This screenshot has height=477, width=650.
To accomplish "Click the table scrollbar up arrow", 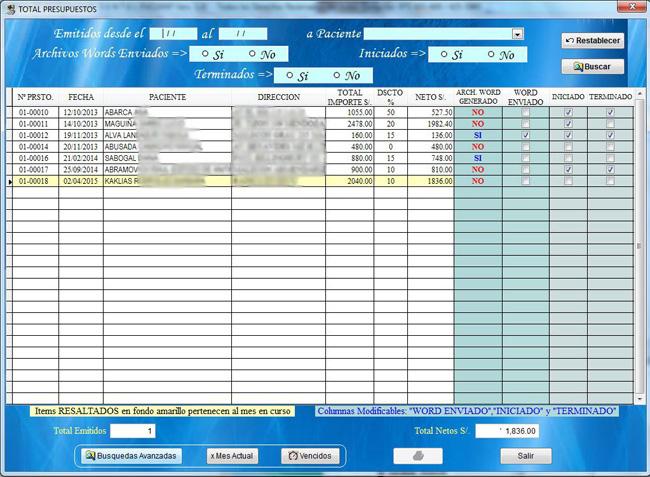I will click(640, 94).
